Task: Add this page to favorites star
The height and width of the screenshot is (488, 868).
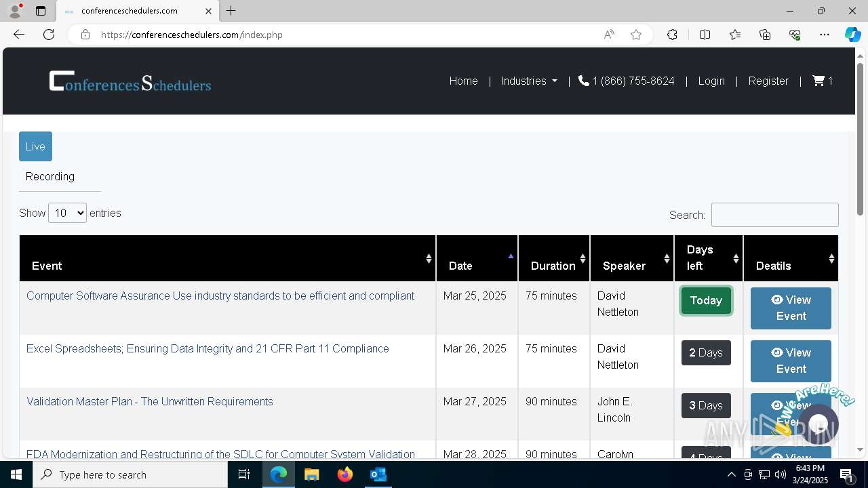Action: pos(636,35)
